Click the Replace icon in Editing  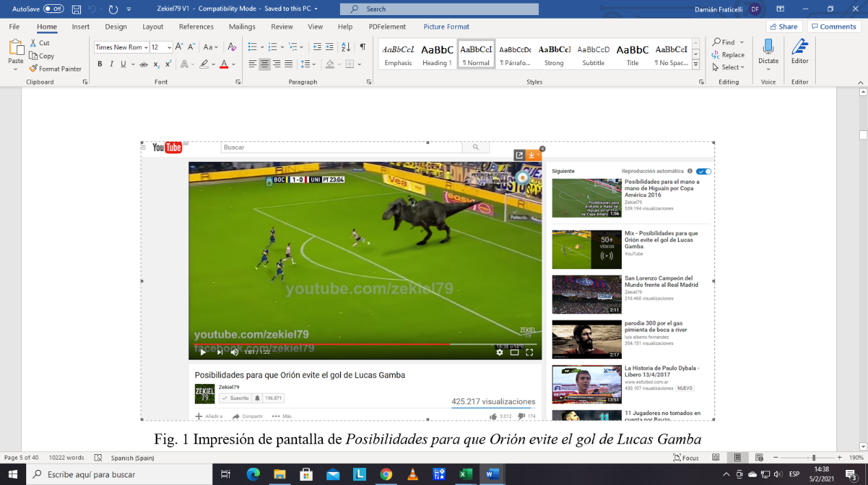coord(716,55)
